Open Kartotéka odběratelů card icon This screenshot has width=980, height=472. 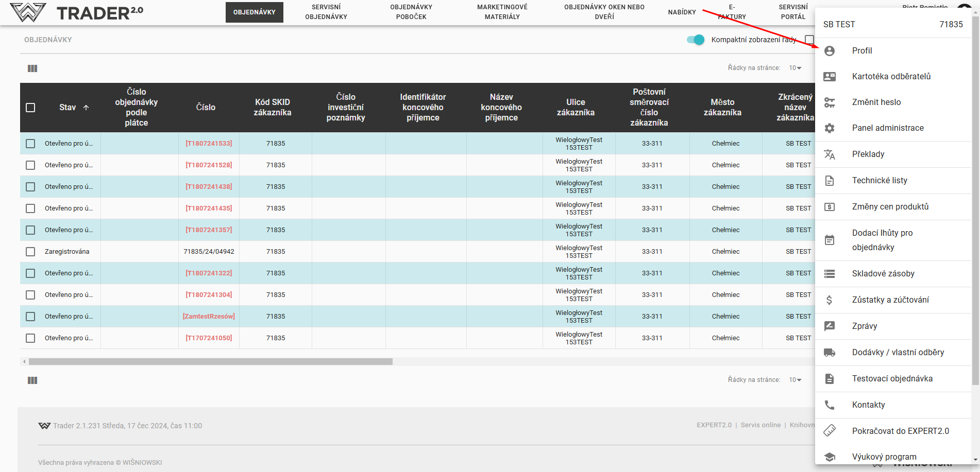click(x=829, y=77)
